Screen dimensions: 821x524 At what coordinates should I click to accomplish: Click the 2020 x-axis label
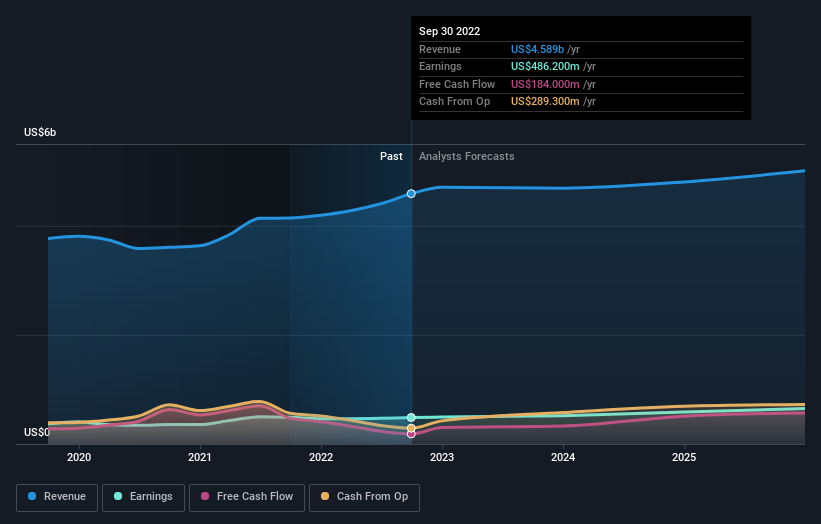pyautogui.click(x=79, y=457)
